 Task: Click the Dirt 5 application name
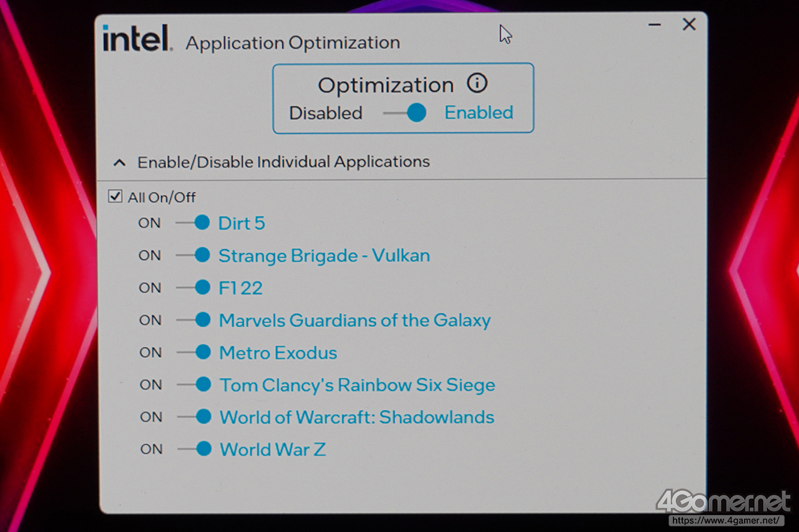(242, 223)
